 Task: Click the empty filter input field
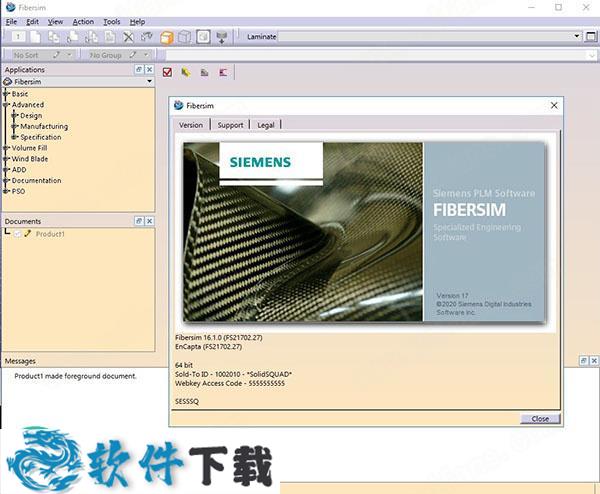(377, 55)
